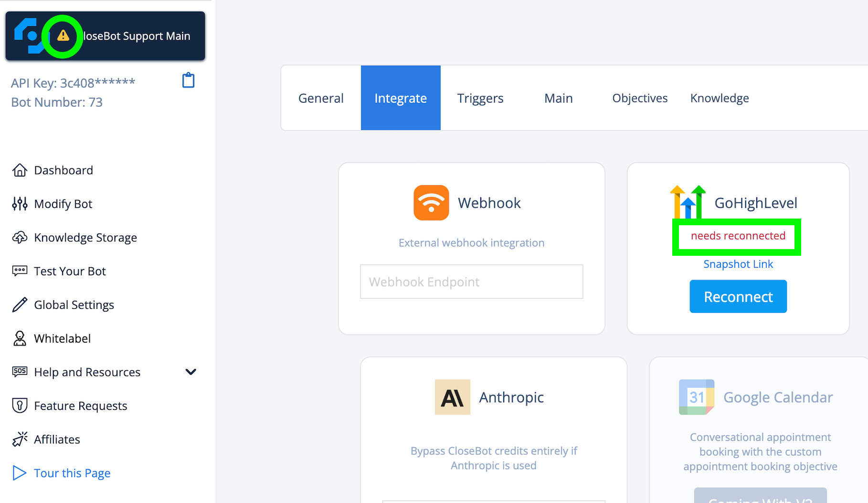This screenshot has width=868, height=503.
Task: Click the Webhook card title
Action: 489,203
